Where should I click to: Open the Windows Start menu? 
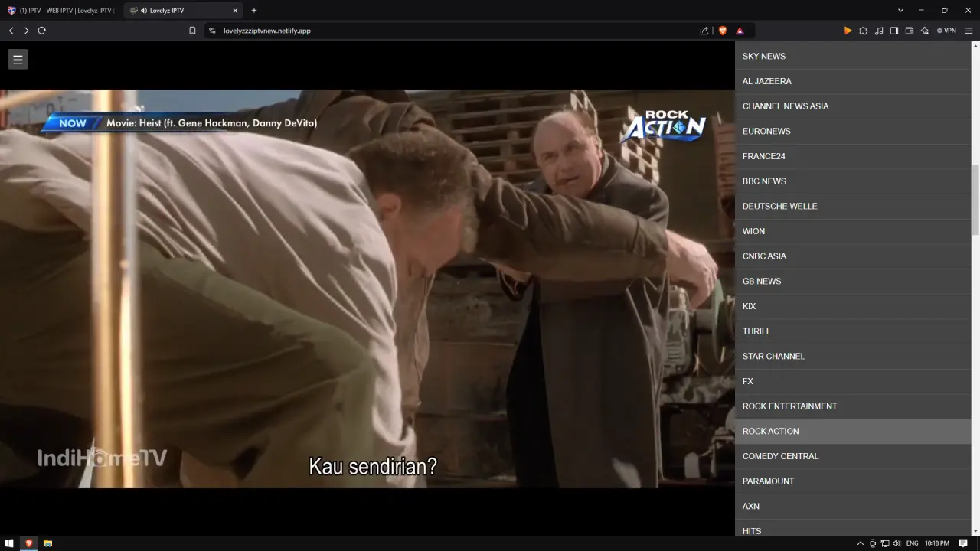point(9,543)
